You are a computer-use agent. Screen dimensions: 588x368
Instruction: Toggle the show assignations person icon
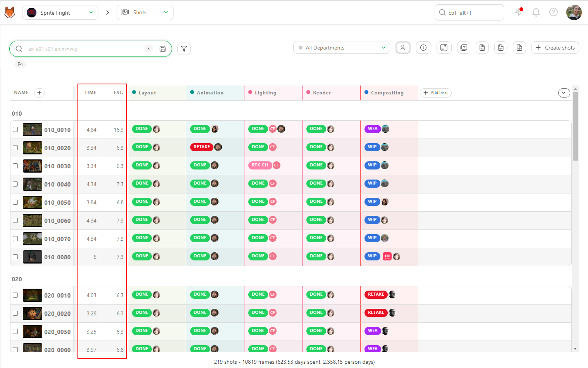[403, 48]
